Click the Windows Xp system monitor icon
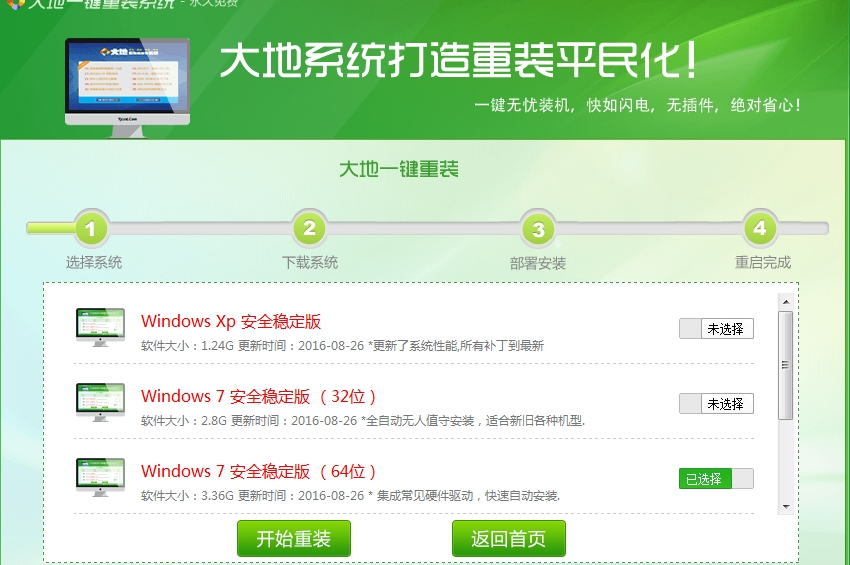 click(100, 328)
